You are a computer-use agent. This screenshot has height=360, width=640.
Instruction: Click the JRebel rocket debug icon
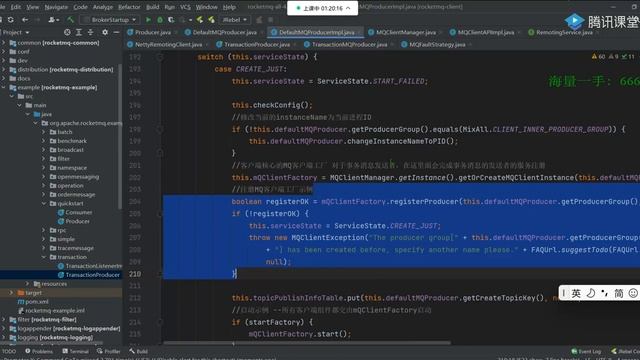[x=211, y=20]
